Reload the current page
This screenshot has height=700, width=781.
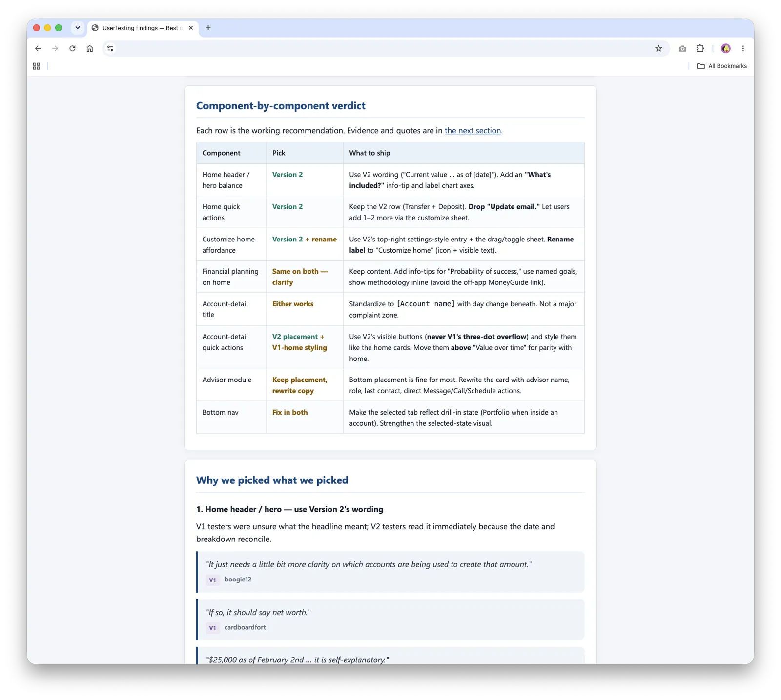(72, 48)
